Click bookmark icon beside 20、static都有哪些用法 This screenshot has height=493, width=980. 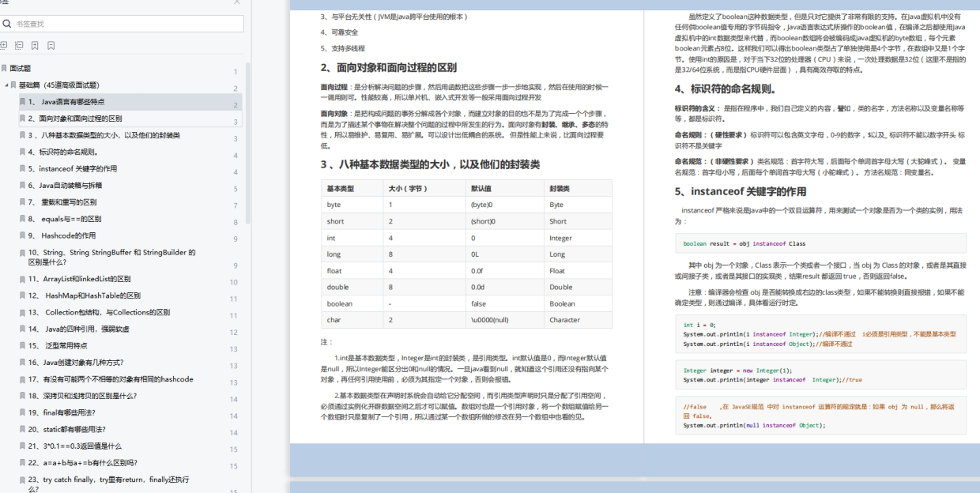23,429
